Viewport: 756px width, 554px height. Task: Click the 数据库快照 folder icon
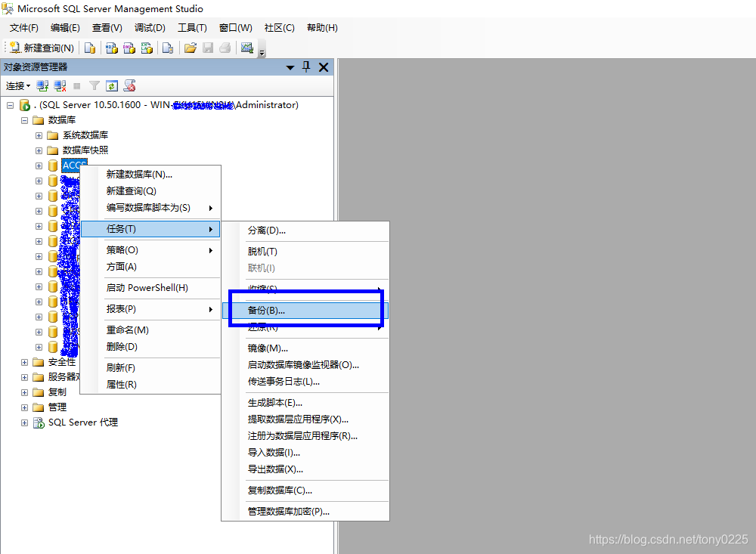tap(53, 150)
